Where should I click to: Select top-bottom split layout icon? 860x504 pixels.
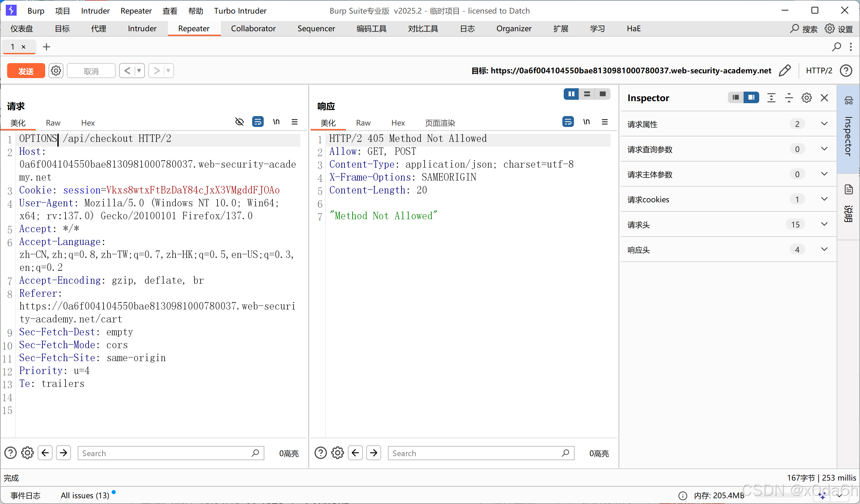[x=587, y=94]
